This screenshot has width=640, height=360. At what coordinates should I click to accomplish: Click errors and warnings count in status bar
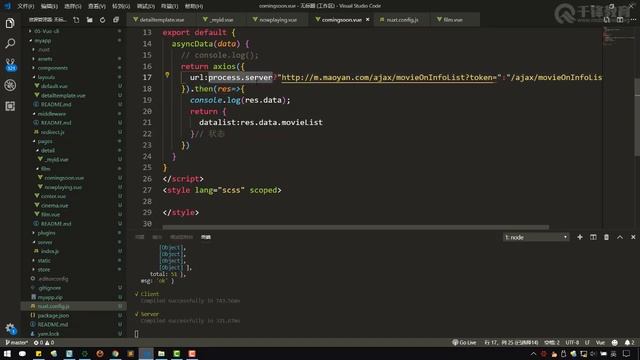click(x=44, y=342)
